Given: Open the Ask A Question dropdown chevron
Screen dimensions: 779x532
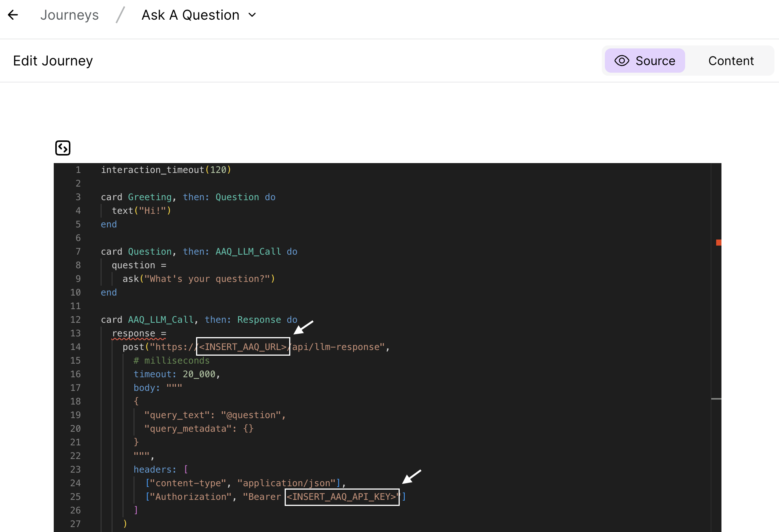Looking at the screenshot, I should [252, 15].
